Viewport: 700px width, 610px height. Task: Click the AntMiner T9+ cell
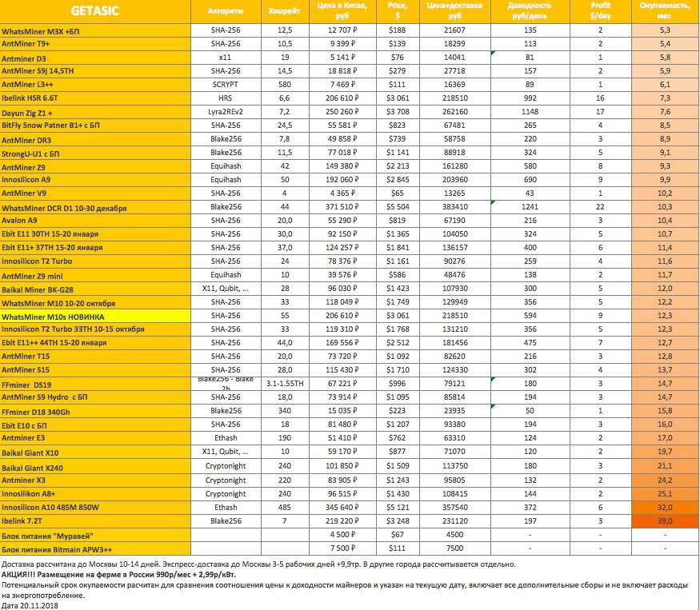95,44
